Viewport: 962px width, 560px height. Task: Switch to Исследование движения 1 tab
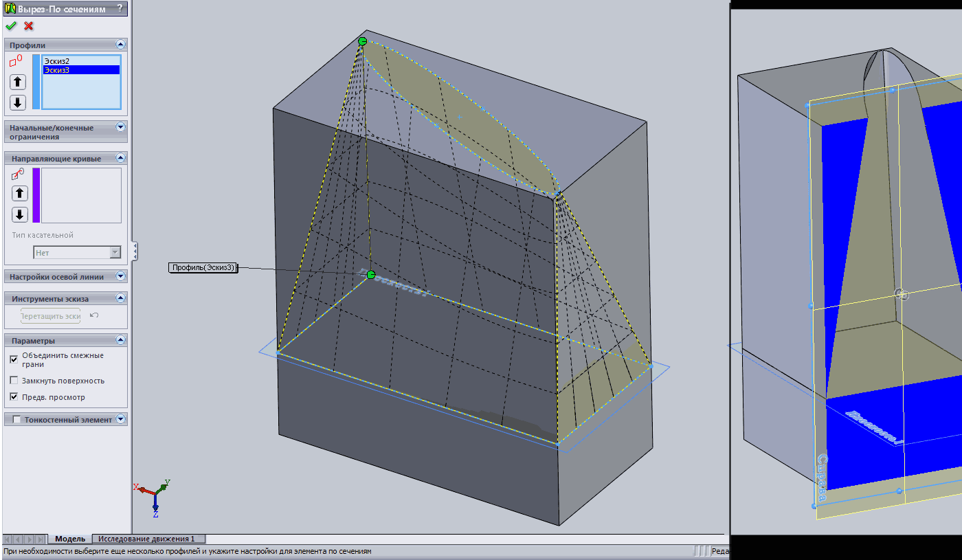pos(146,539)
